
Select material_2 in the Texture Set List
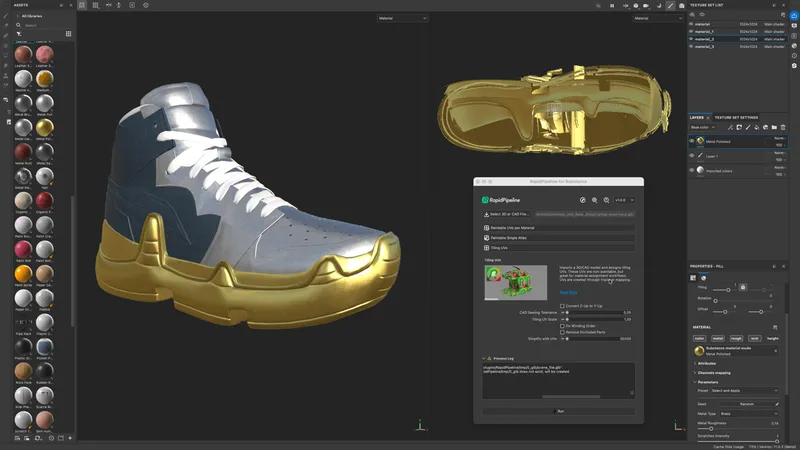pos(705,39)
